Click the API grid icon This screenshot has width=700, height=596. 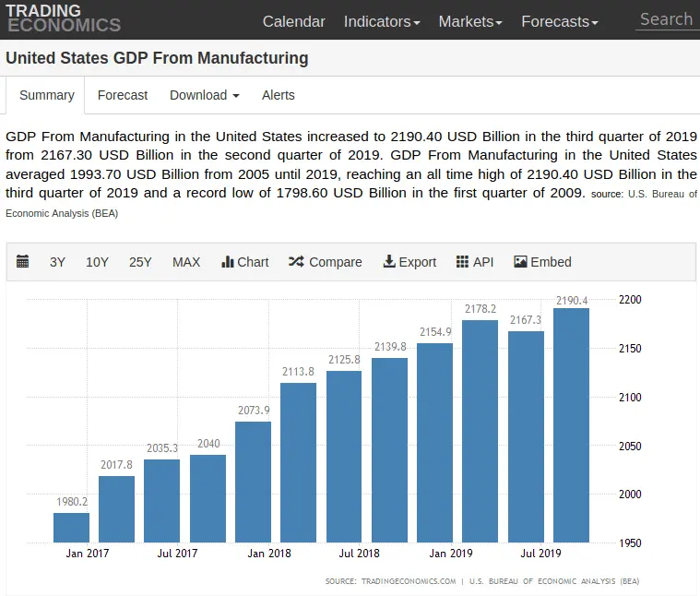click(462, 262)
